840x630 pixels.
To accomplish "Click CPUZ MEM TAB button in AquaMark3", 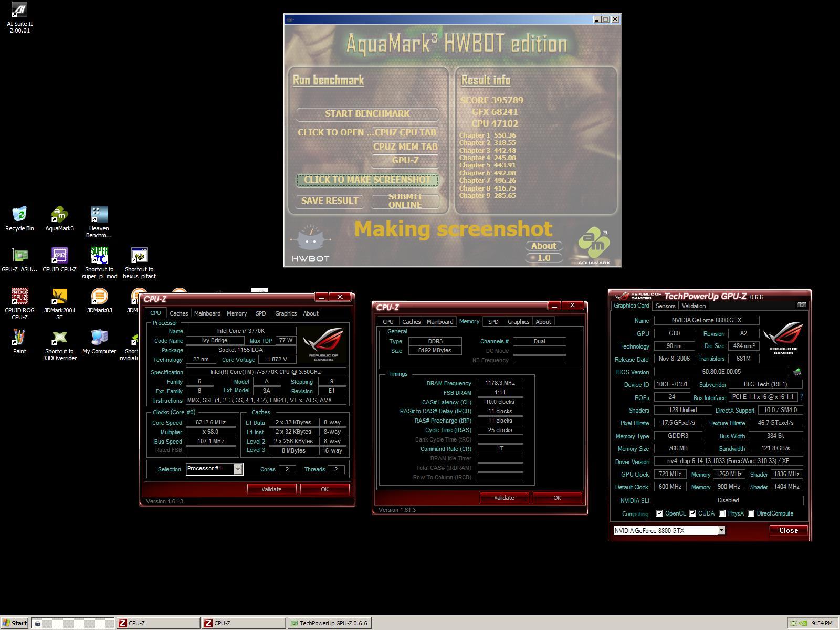I will pos(405,147).
